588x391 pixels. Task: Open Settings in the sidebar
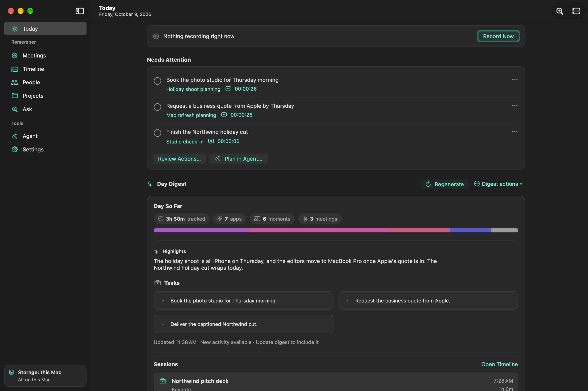[45, 149]
